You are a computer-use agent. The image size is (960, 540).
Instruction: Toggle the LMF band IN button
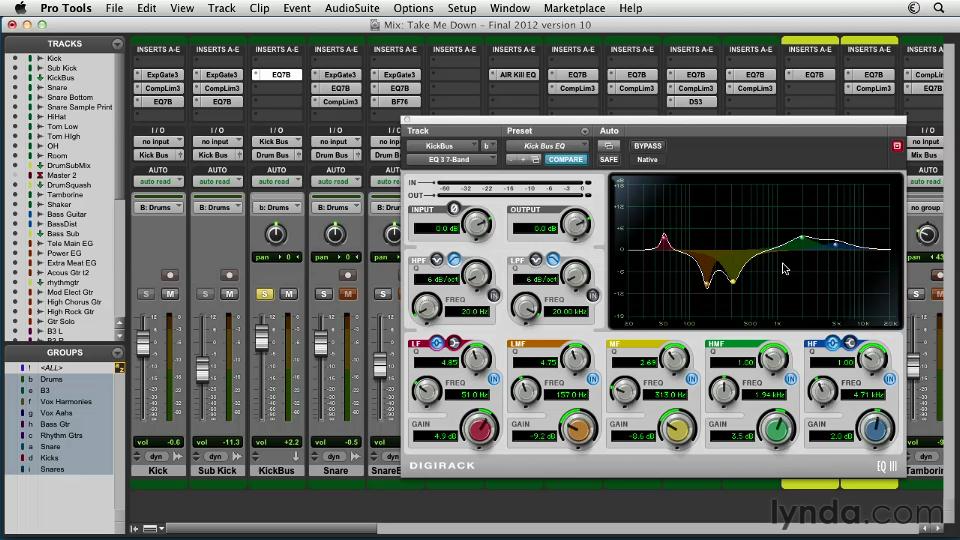[x=593, y=379]
